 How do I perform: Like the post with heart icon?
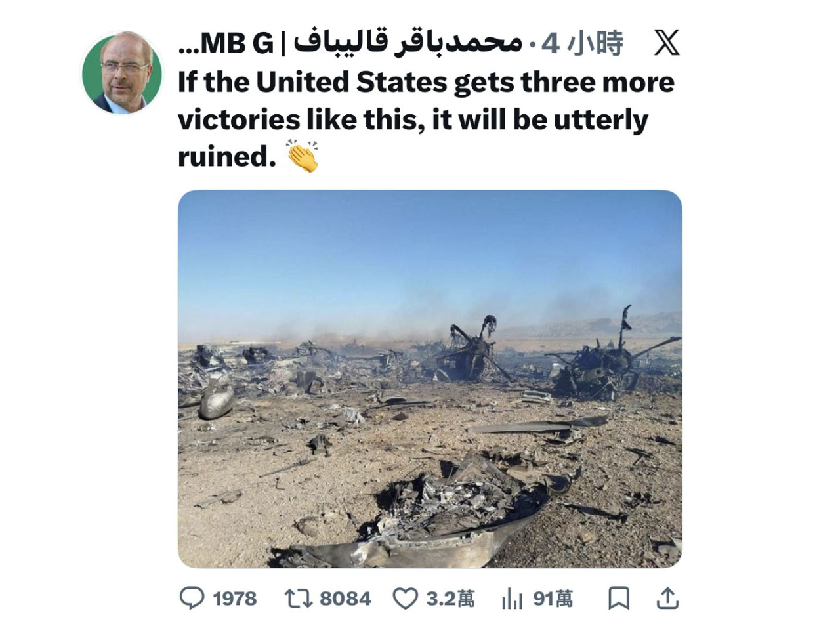click(405, 598)
